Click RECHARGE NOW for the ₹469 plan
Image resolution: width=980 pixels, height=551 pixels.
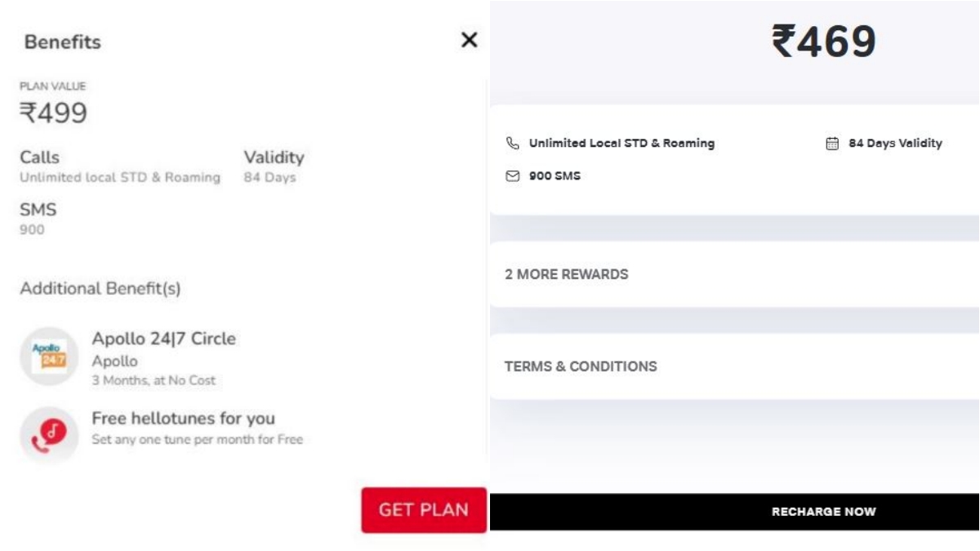coord(823,513)
